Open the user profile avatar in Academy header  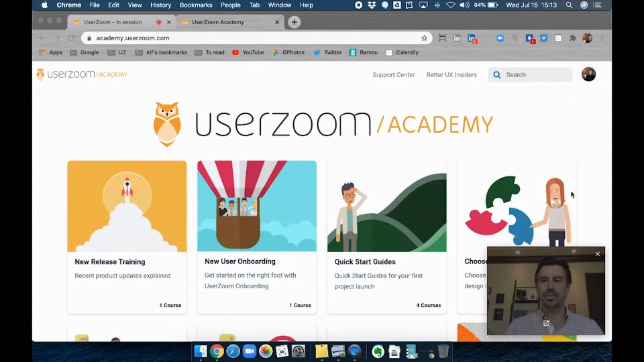pyautogui.click(x=588, y=74)
